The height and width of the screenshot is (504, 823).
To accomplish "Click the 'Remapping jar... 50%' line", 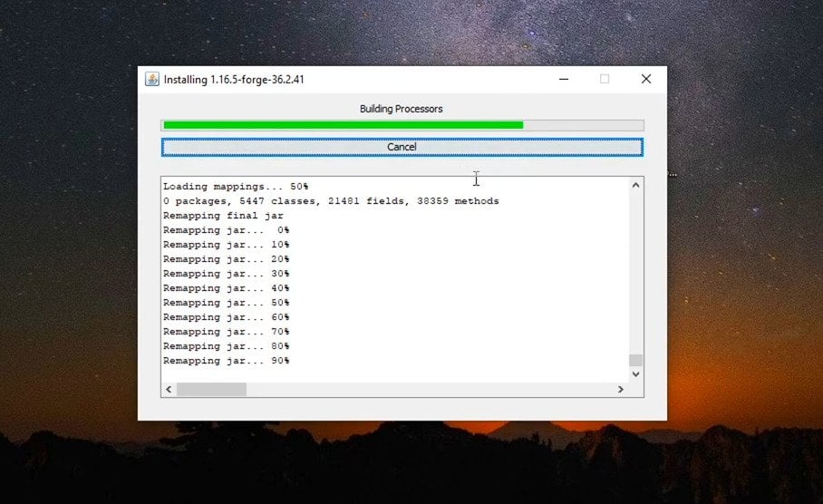I will coord(227,303).
